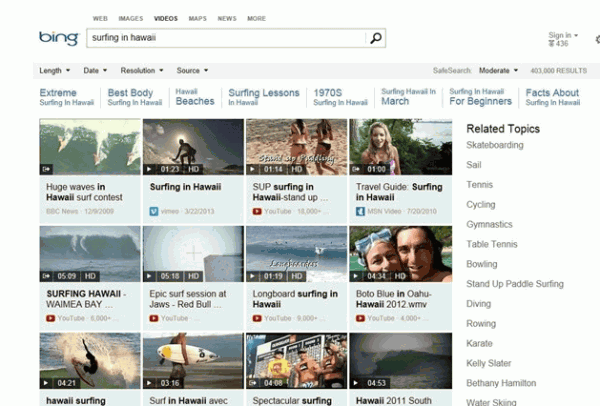Image resolution: width=600 pixels, height=406 pixels.
Task: Click Stand Up Paddle Surfing related topic
Action: (x=515, y=284)
